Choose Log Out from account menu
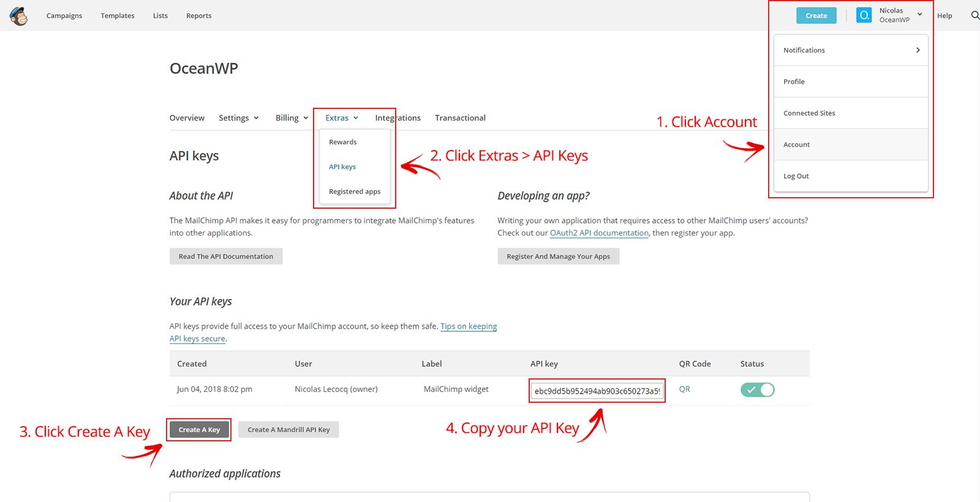 click(851, 176)
